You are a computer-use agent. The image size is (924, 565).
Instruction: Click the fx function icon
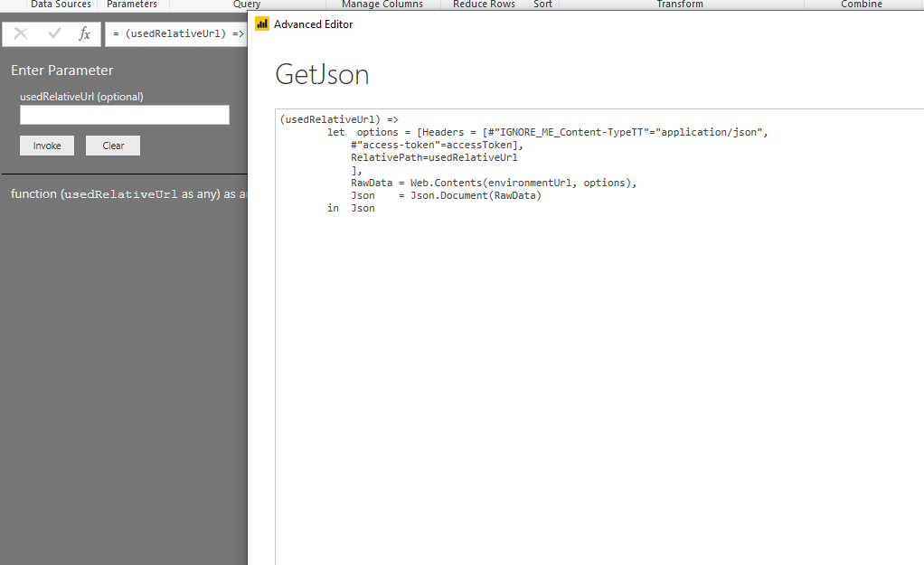coord(85,33)
